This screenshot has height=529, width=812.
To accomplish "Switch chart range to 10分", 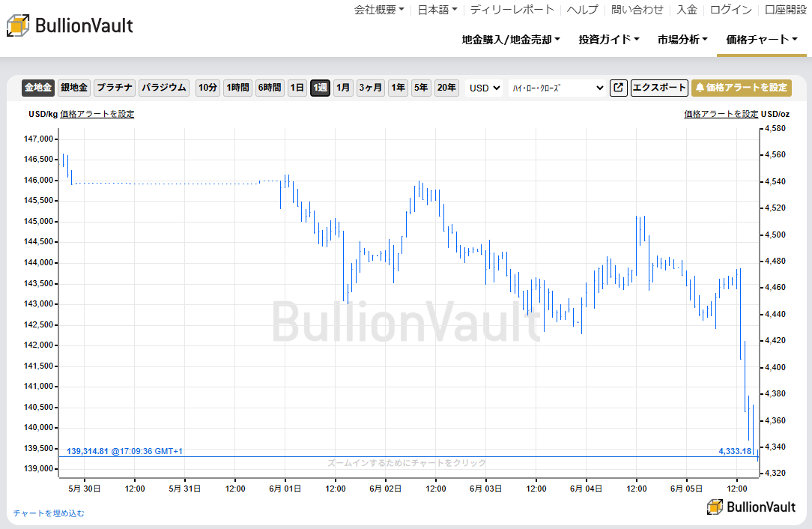I will 207,88.
